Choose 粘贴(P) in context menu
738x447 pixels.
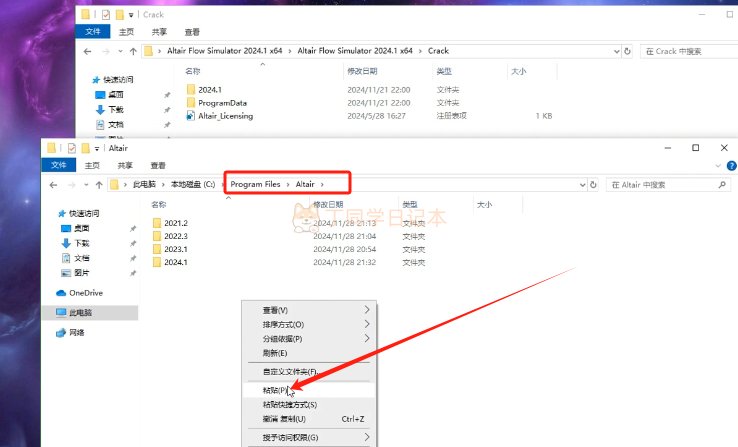point(311,390)
